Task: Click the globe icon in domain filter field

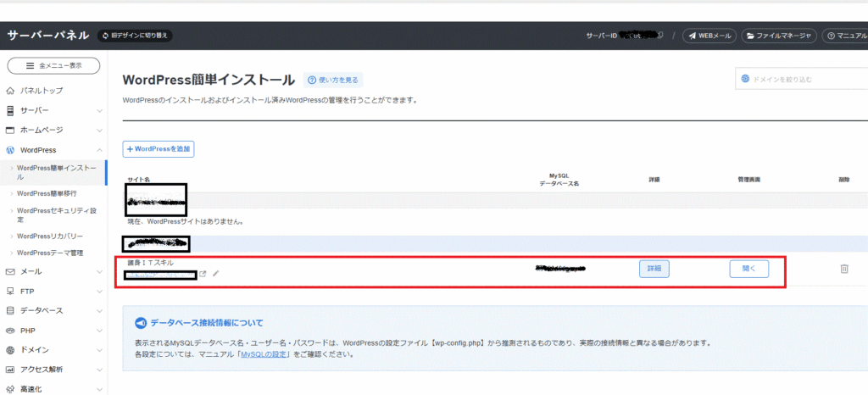Action: 745,79
